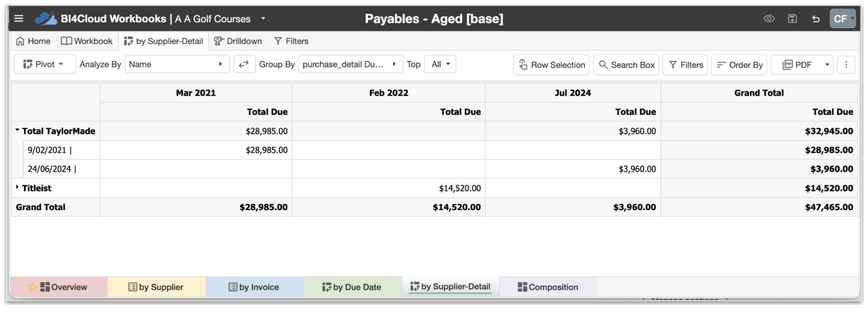The height and width of the screenshot is (309, 868).
Task: Open the Group By purchase_detail selector
Action: click(x=350, y=64)
